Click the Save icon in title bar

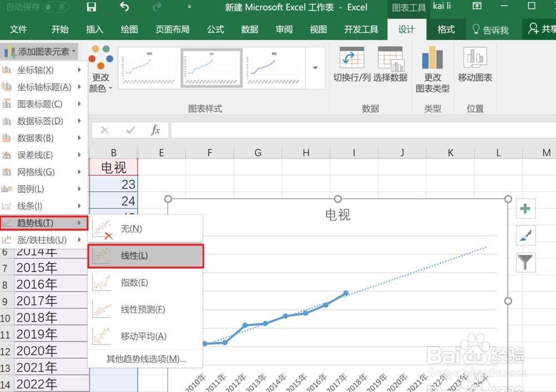coord(92,7)
